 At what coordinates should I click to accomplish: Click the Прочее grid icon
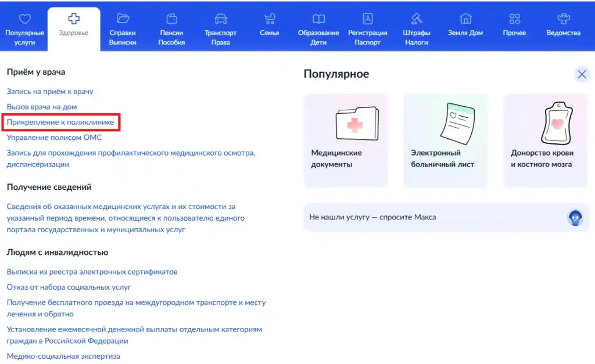pyautogui.click(x=514, y=18)
